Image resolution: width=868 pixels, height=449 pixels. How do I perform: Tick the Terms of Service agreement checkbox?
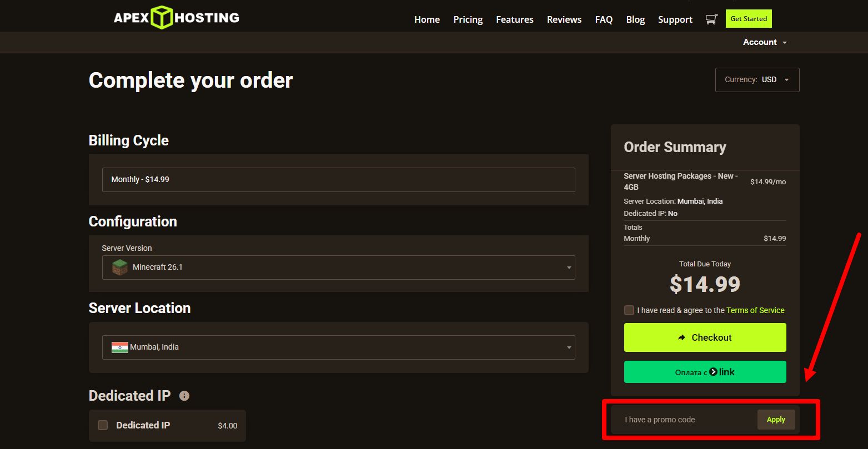tap(629, 310)
